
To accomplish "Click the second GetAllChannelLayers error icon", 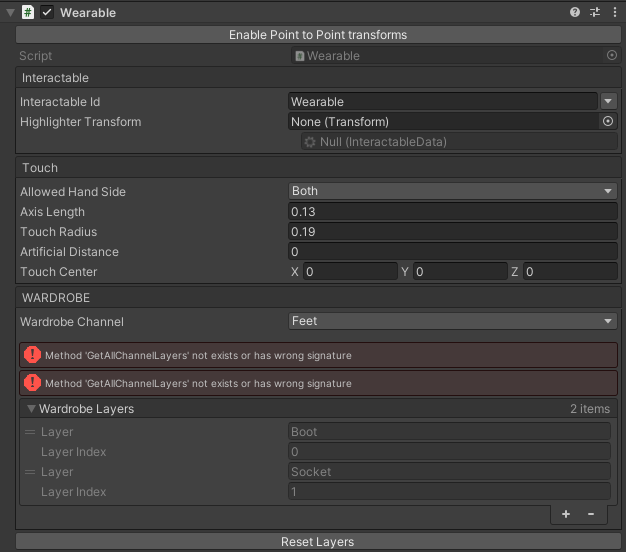I will [32, 383].
